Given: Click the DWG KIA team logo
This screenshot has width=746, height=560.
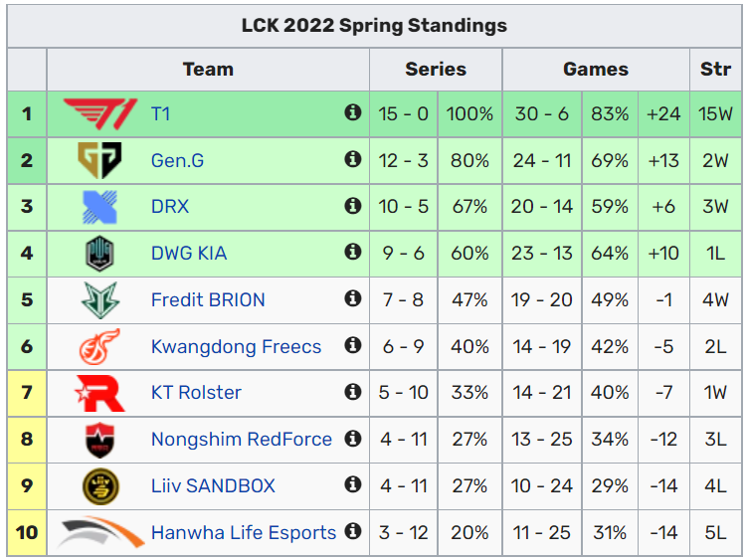Looking at the screenshot, I should 99,253.
